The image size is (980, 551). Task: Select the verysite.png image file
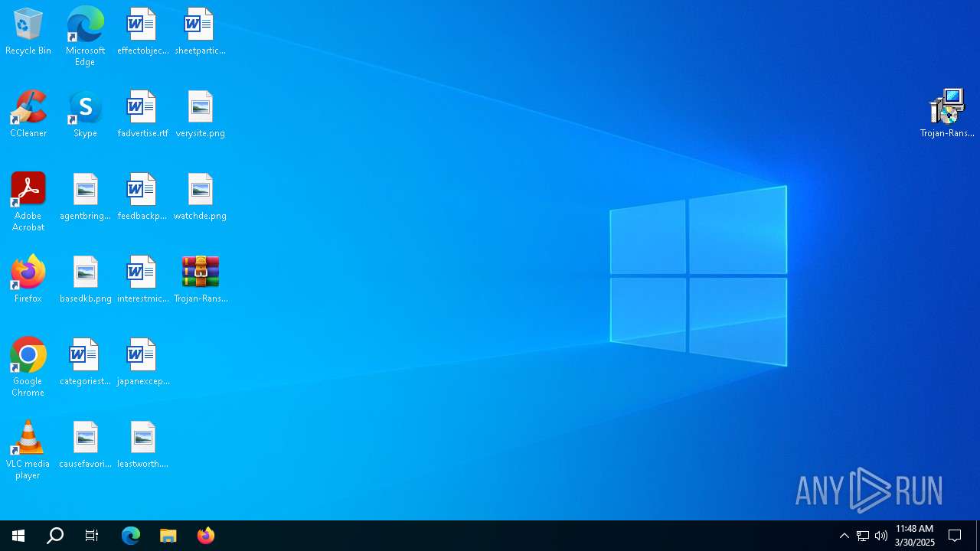coord(200,115)
